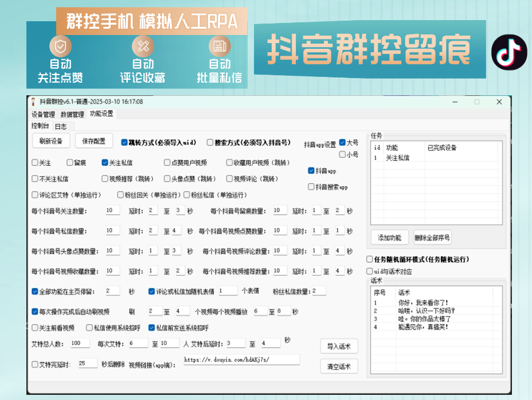Click the 每个抖音号关注数量 input field
The height and width of the screenshot is (400, 532).
pyautogui.click(x=112, y=210)
